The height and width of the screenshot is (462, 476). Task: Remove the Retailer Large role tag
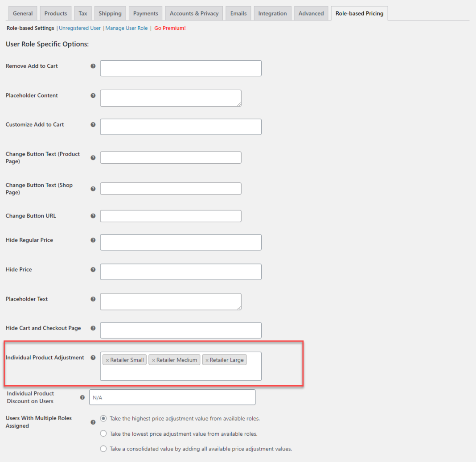pos(207,360)
